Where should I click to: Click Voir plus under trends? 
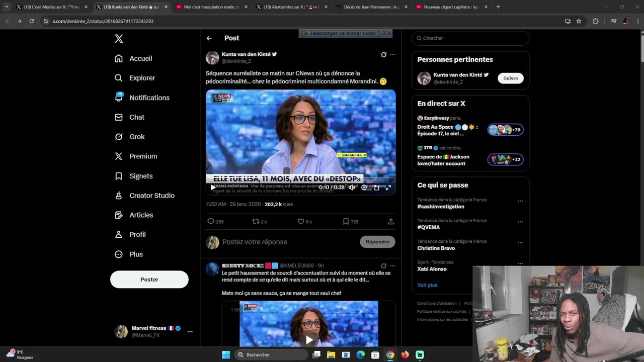[427, 285]
